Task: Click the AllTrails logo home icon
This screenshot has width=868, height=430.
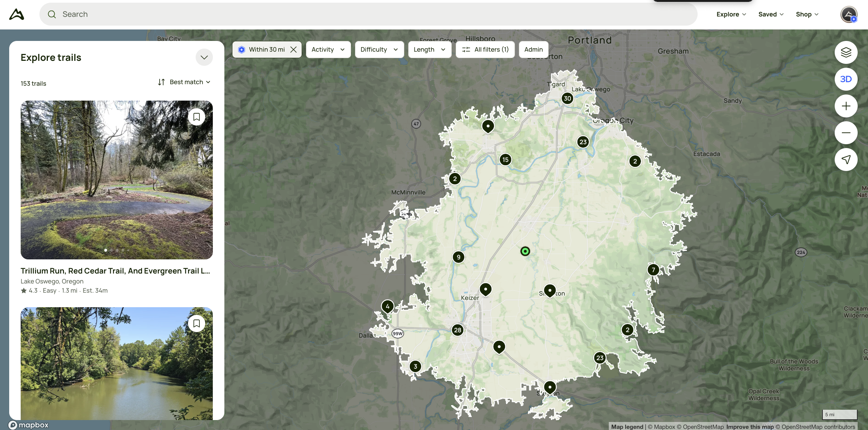Action: (17, 14)
